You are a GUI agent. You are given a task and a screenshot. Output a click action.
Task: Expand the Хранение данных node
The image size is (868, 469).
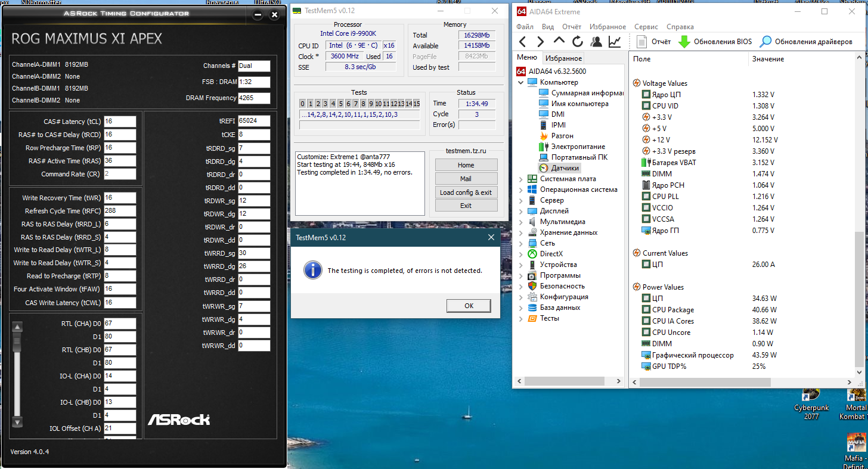521,232
